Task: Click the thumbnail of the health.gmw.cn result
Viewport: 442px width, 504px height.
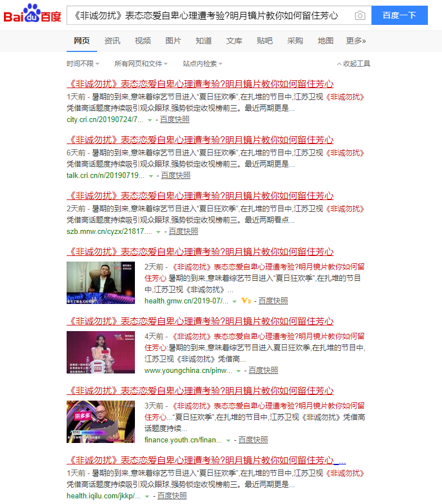Action: pyautogui.click(x=101, y=283)
